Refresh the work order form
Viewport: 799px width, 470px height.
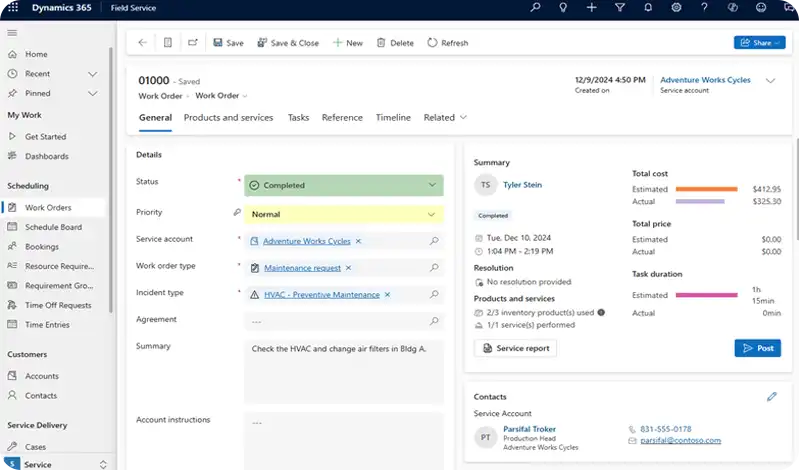pyautogui.click(x=447, y=43)
